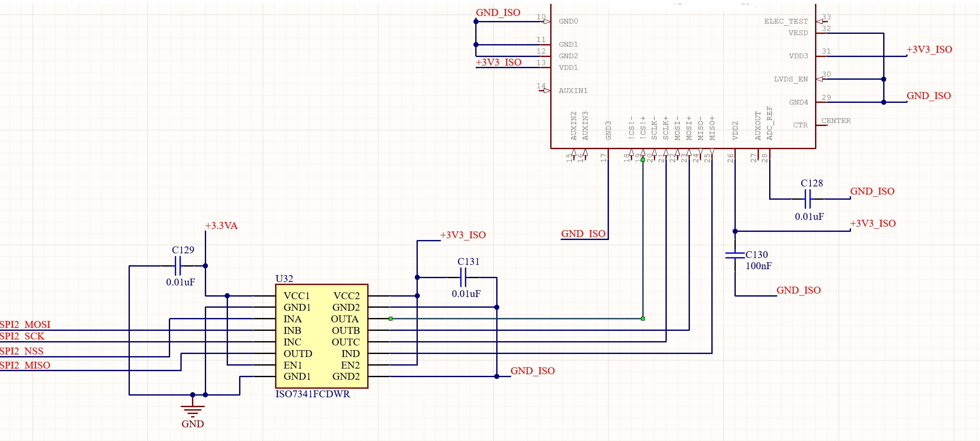The width and height of the screenshot is (980, 441).
Task: Click the green wire handle at OUTA
Action: (x=390, y=318)
